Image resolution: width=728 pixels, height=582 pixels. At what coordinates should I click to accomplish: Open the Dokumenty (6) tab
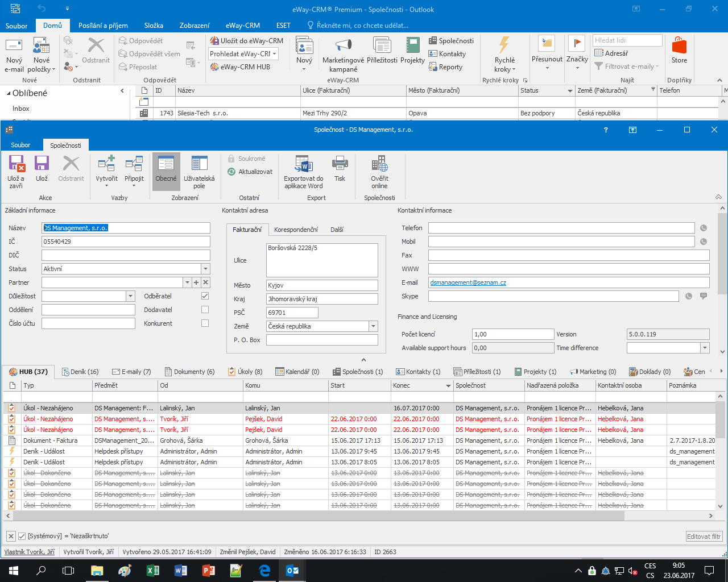190,372
